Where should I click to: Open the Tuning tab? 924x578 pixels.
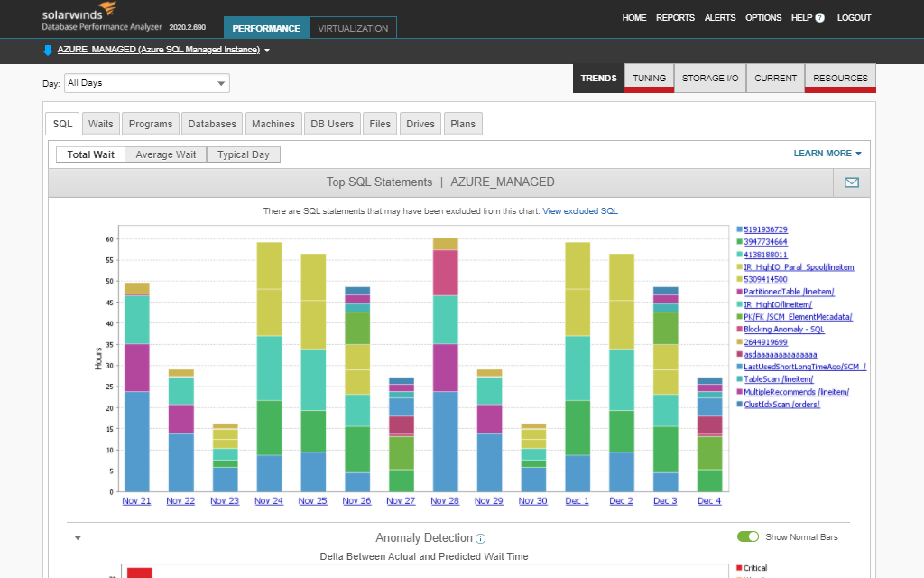[x=649, y=79]
